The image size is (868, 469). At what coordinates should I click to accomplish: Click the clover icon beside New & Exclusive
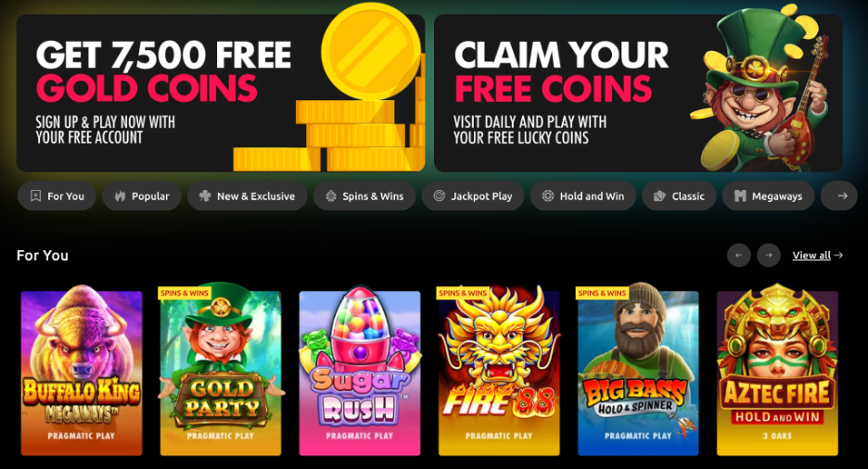coord(205,196)
